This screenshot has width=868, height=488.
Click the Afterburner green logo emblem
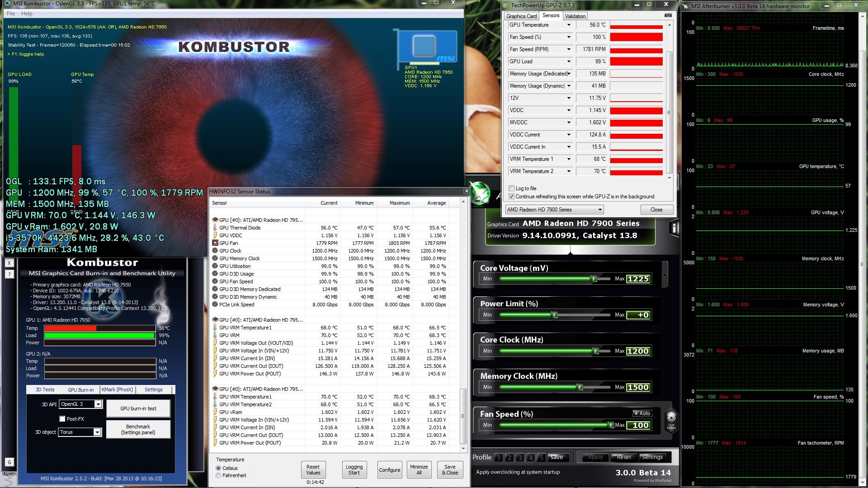coord(480,193)
